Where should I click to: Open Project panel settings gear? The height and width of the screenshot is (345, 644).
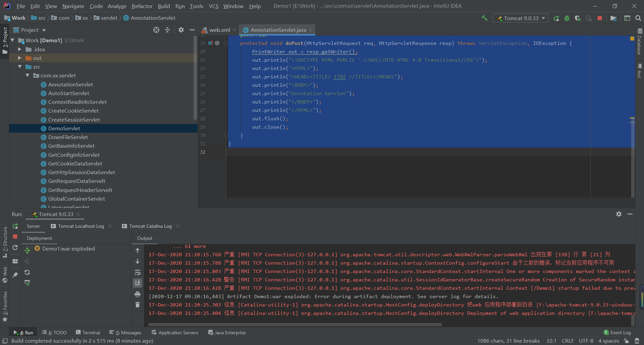[181, 30]
